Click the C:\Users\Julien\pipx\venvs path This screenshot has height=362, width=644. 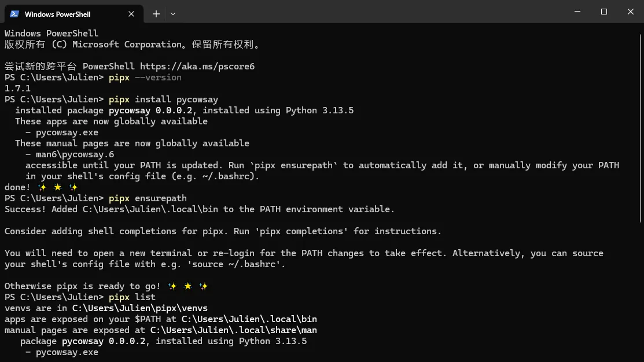pos(139,308)
